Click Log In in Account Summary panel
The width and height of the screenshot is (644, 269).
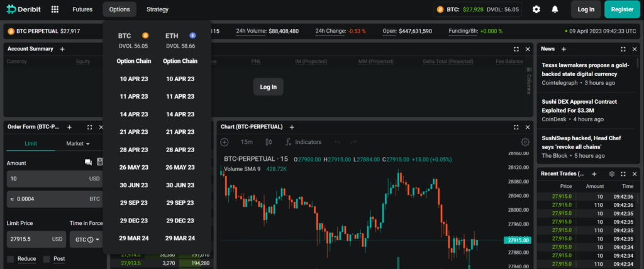click(x=268, y=87)
